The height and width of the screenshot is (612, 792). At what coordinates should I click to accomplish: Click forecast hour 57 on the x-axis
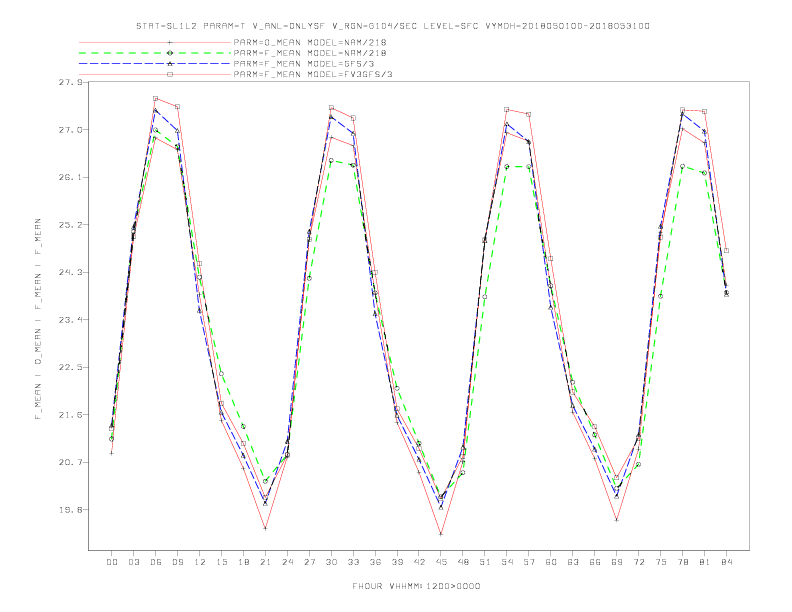coord(529,562)
